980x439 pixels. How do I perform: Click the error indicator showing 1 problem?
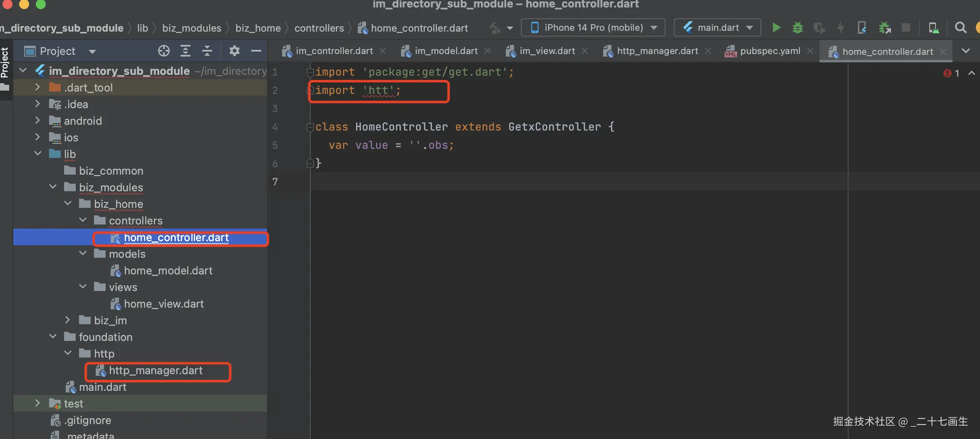[951, 73]
